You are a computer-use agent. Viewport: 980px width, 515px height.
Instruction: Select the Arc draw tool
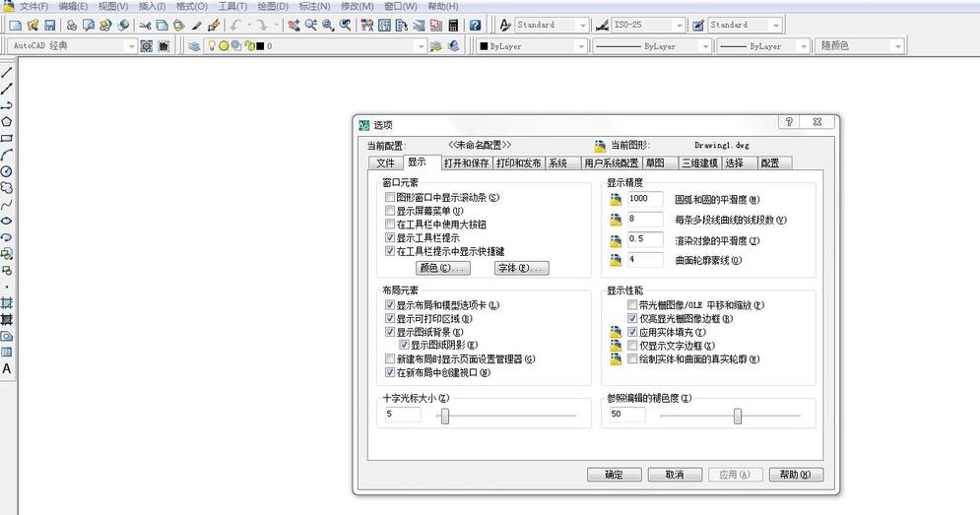pos(6,155)
